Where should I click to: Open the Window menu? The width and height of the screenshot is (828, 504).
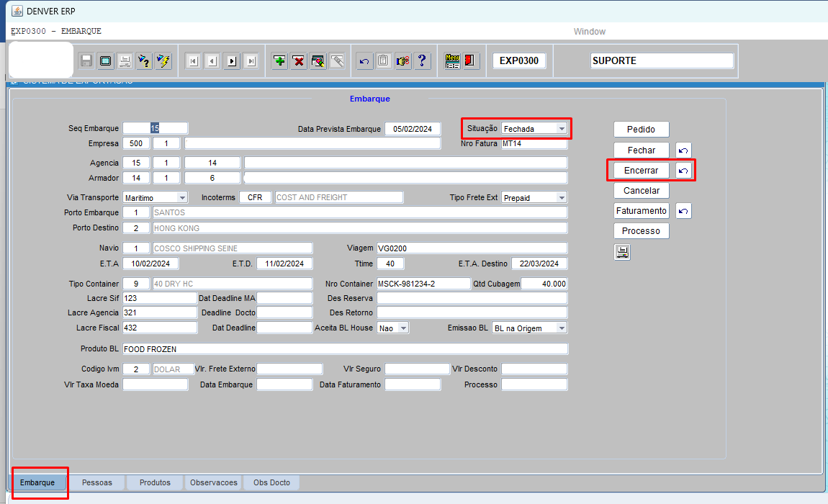point(589,32)
